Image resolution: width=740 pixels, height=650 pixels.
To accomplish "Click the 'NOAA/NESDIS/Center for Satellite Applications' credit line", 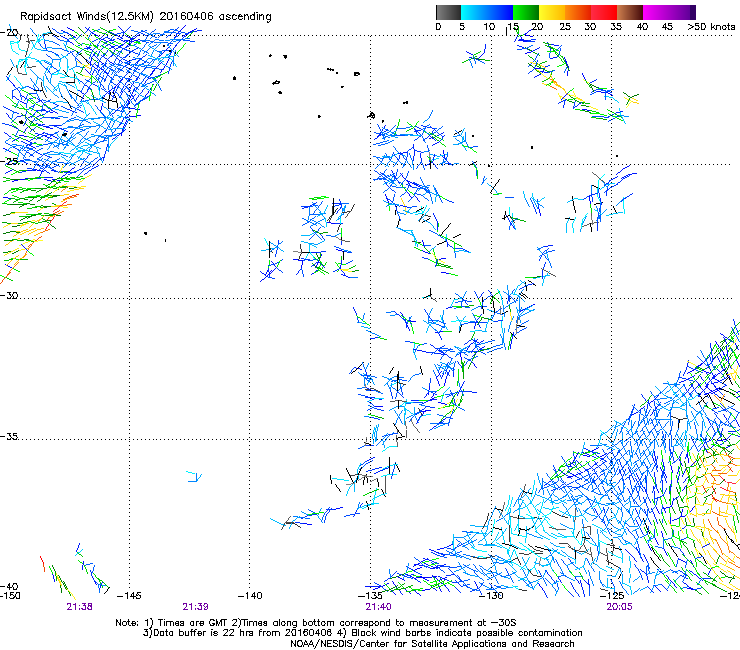I will tap(432, 644).
